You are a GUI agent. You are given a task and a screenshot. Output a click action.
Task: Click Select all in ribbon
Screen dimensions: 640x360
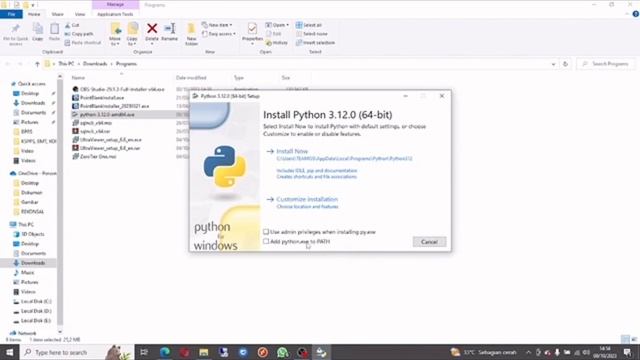(309, 25)
